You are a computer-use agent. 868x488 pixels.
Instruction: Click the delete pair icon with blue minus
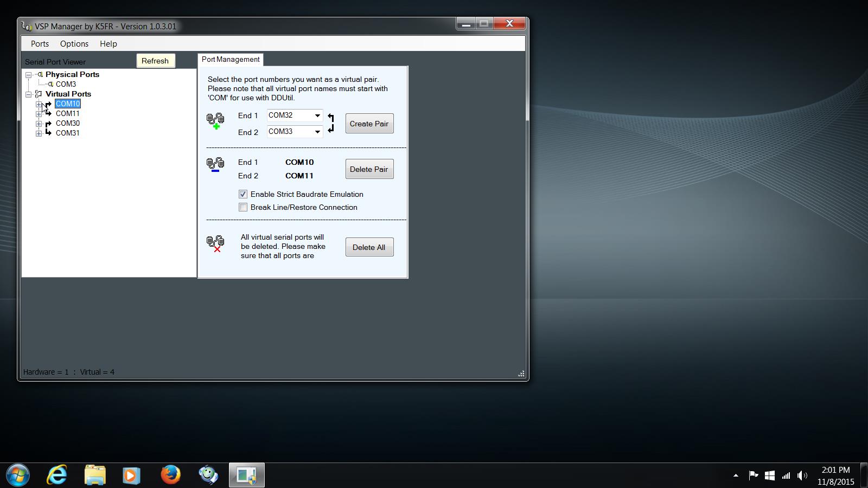point(215,164)
